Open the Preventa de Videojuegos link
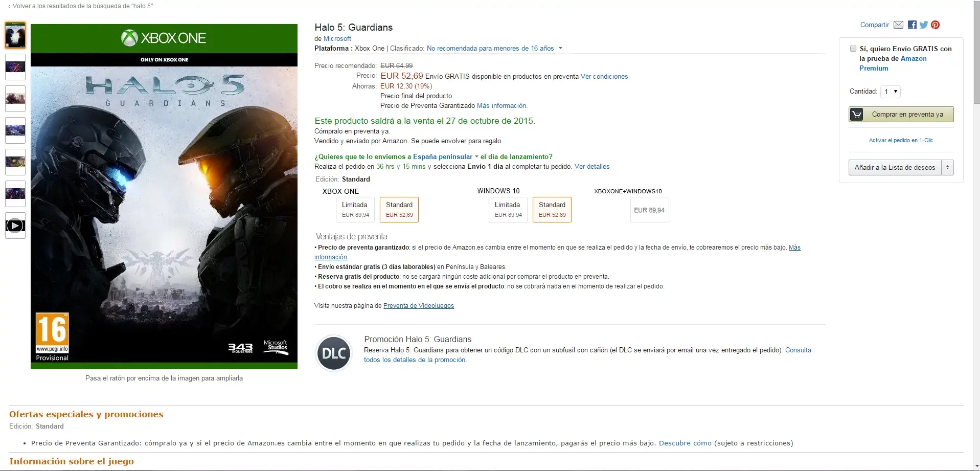Viewport: 980px width, 471px height. pos(419,306)
